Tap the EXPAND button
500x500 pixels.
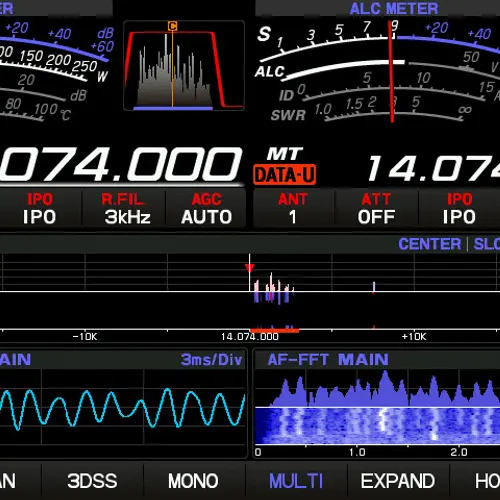click(x=398, y=481)
